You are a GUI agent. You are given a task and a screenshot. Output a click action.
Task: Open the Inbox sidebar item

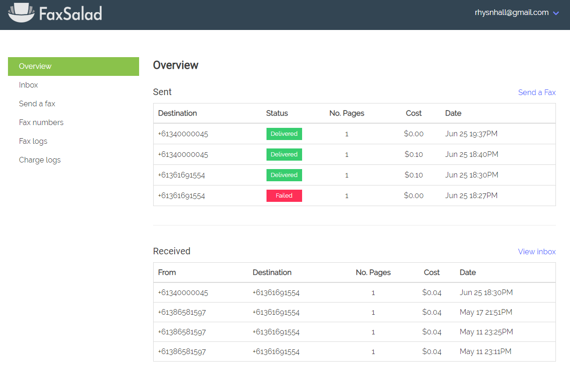[x=29, y=85]
